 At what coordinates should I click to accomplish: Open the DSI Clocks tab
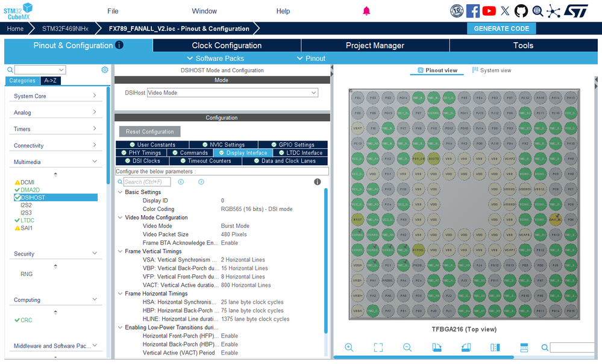point(142,161)
